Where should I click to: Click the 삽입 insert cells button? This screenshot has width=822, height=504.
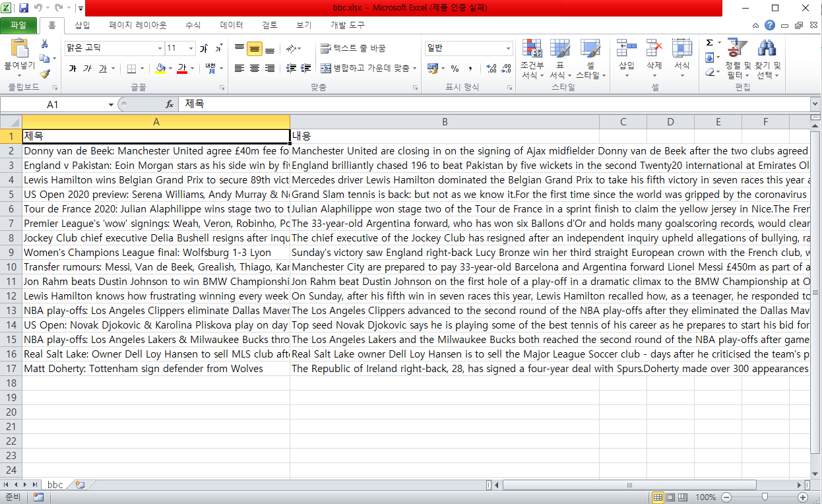[x=626, y=59]
